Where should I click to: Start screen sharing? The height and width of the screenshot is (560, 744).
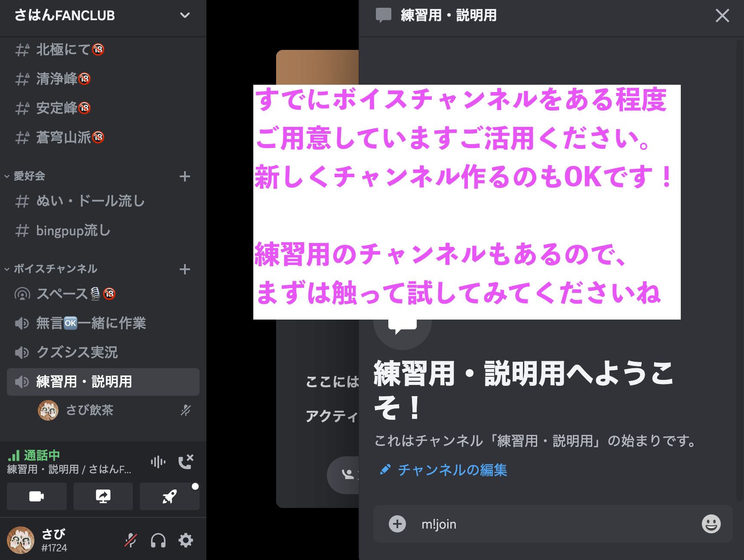tap(103, 496)
